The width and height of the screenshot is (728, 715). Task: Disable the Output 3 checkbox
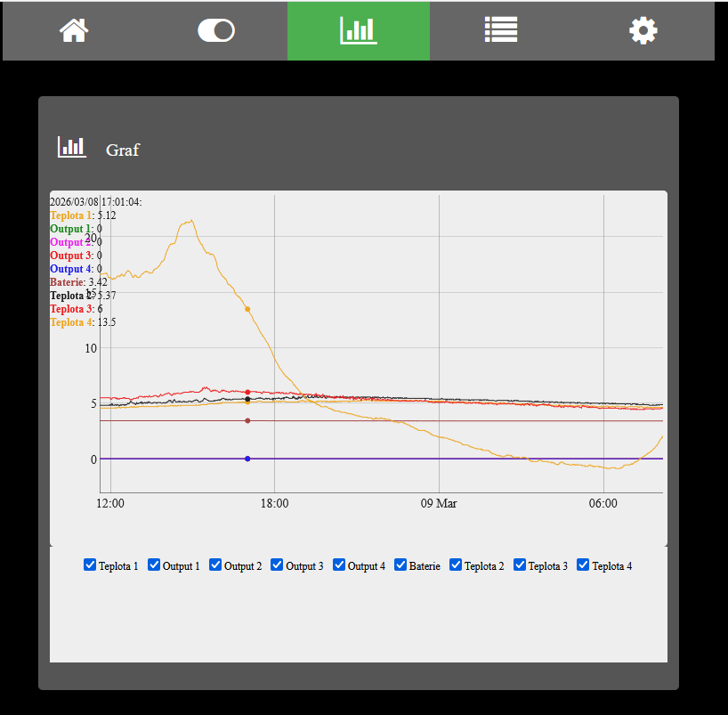tap(277, 565)
